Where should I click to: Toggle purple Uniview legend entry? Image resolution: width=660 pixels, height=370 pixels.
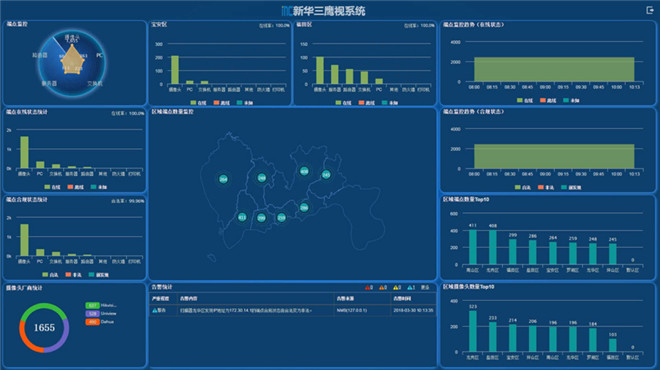pyautogui.click(x=101, y=314)
